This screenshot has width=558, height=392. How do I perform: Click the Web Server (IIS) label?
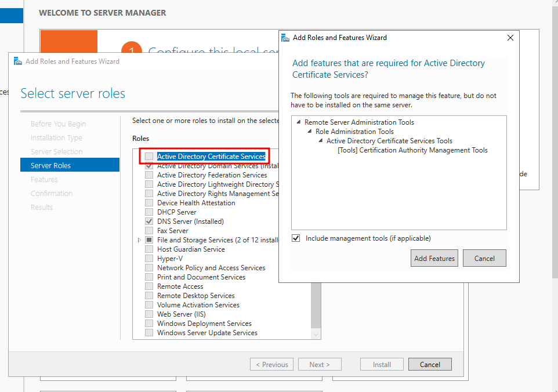pyautogui.click(x=182, y=314)
